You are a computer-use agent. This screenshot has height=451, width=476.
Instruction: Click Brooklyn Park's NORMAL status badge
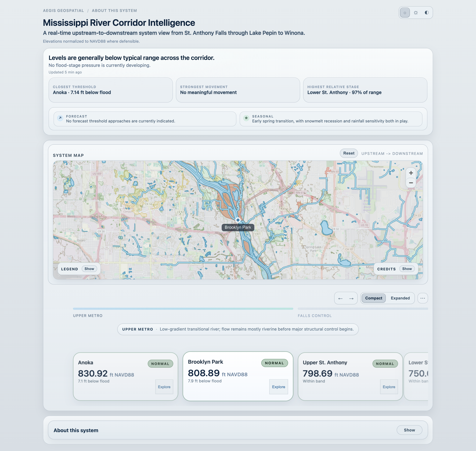[x=275, y=363]
